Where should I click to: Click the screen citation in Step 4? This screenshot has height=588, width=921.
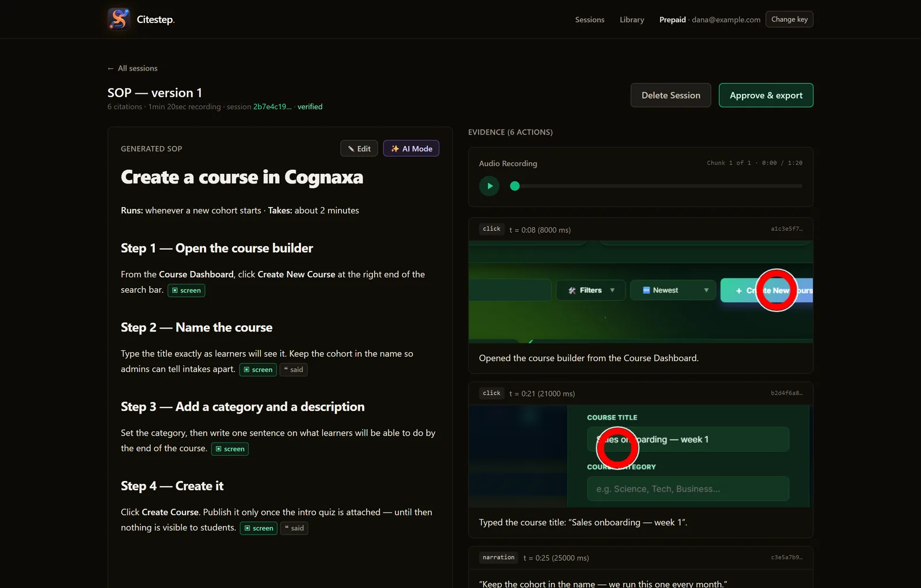(258, 528)
